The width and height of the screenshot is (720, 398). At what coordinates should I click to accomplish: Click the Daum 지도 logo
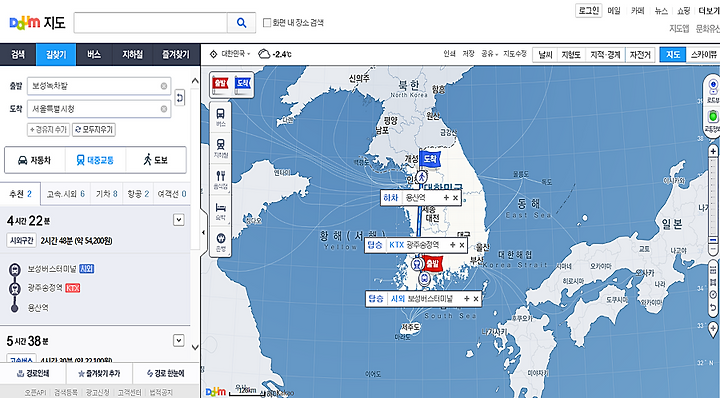[x=37, y=22]
